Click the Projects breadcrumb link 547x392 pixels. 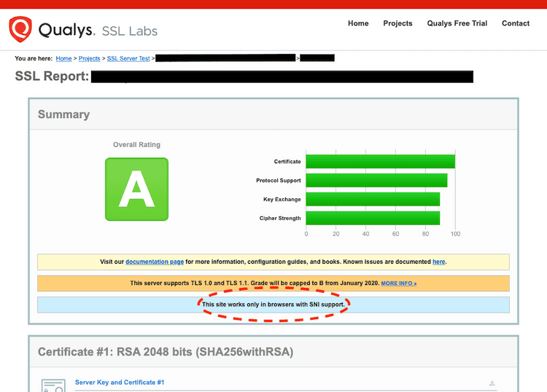click(89, 58)
